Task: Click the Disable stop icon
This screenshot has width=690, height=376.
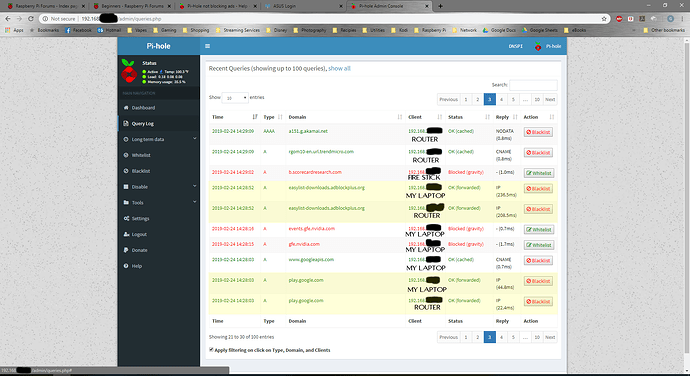Action: tap(126, 187)
